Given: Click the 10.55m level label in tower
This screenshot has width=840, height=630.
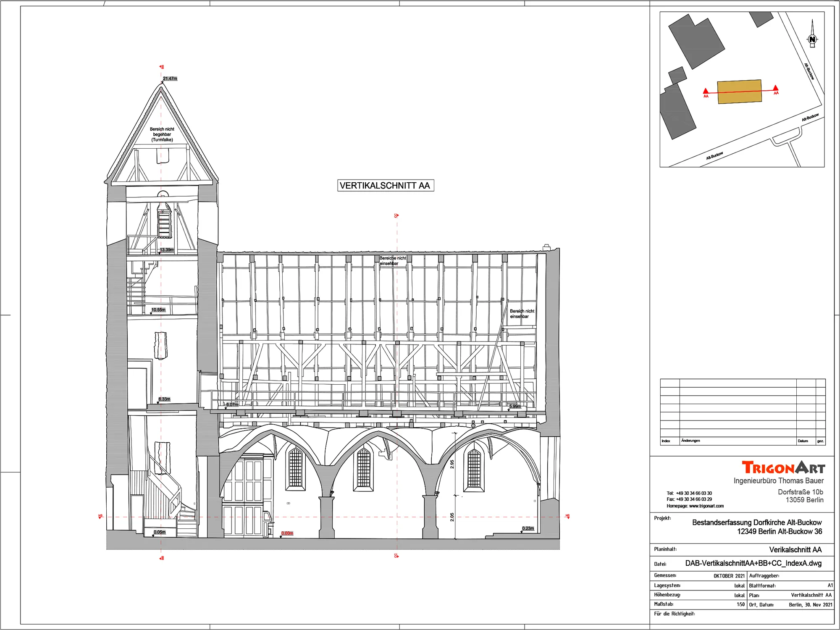Looking at the screenshot, I should click(x=158, y=310).
